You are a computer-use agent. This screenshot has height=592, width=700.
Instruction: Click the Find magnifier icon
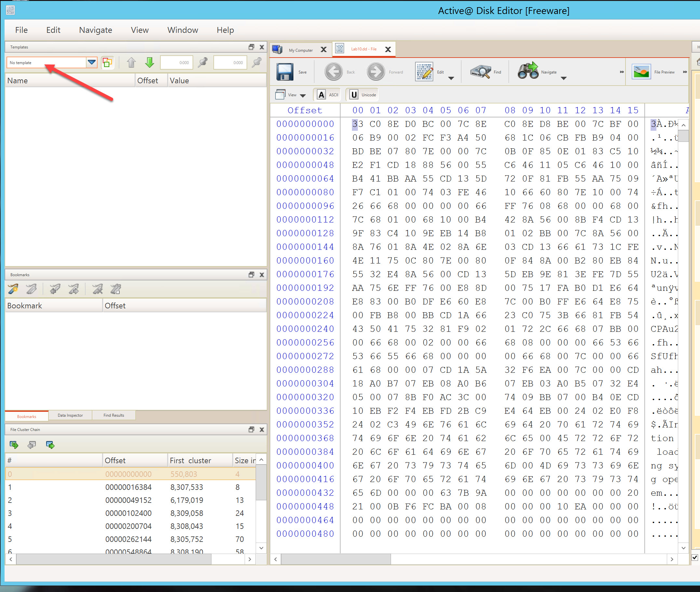pos(480,72)
